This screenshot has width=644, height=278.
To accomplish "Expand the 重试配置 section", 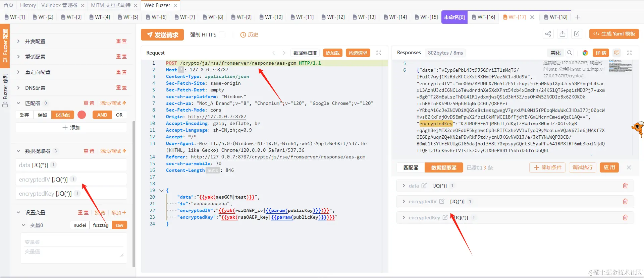I will tap(18, 57).
